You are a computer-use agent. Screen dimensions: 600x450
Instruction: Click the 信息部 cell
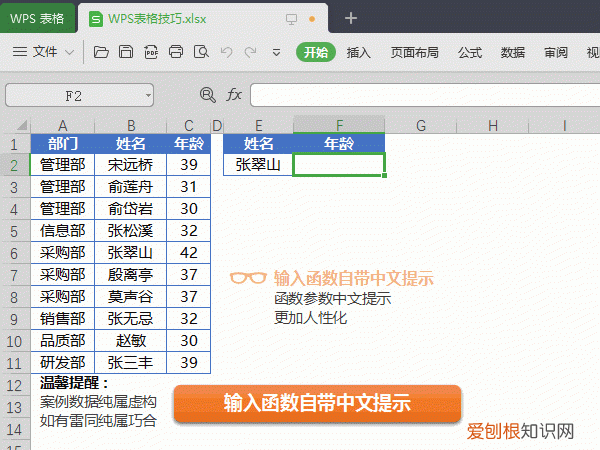(x=63, y=231)
